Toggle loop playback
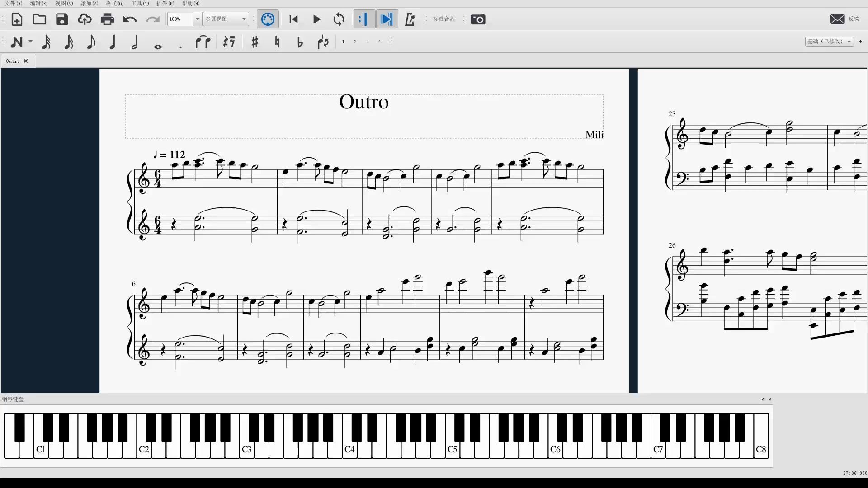The height and width of the screenshot is (488, 868). pyautogui.click(x=339, y=19)
